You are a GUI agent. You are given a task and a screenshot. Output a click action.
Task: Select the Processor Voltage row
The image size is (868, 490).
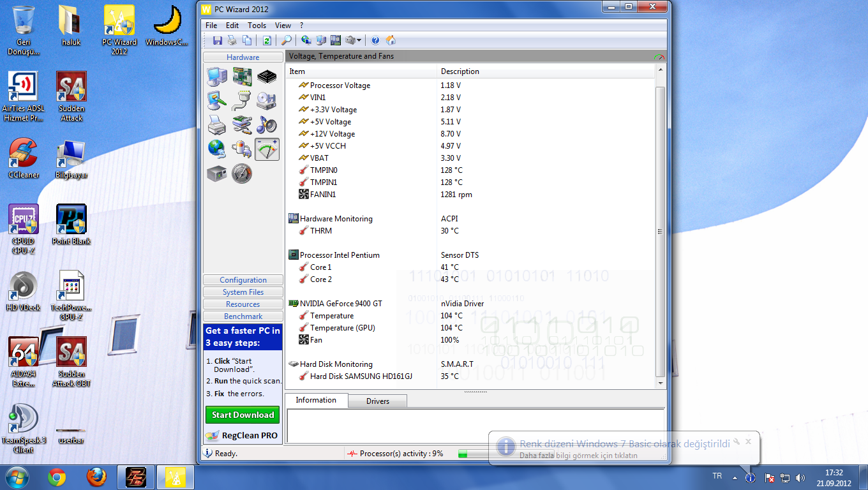tap(470, 85)
